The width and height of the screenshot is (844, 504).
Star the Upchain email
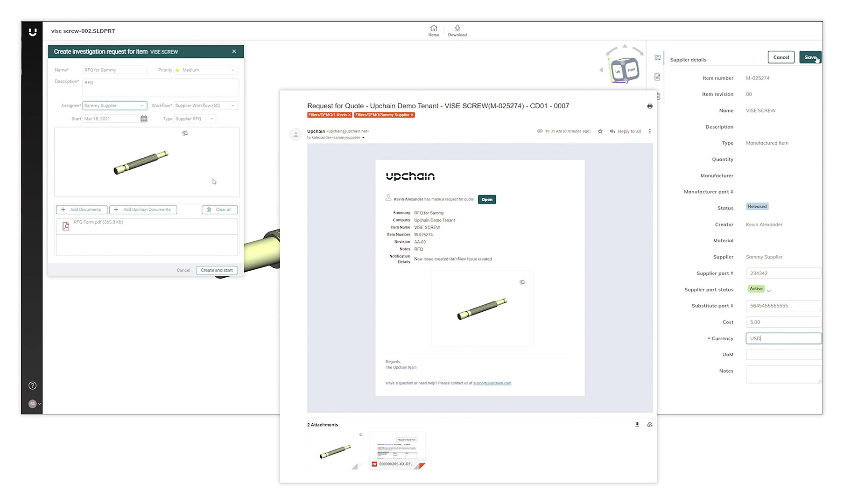pos(600,132)
